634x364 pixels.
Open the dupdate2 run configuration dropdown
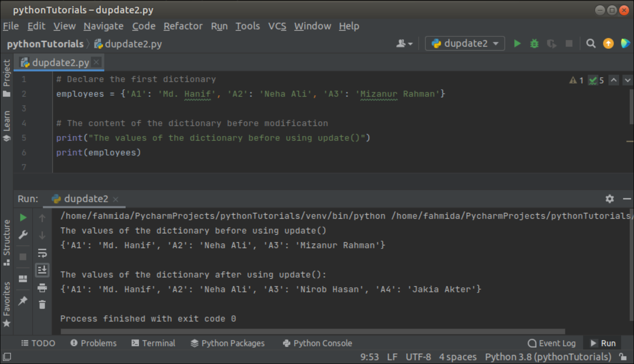click(x=465, y=43)
